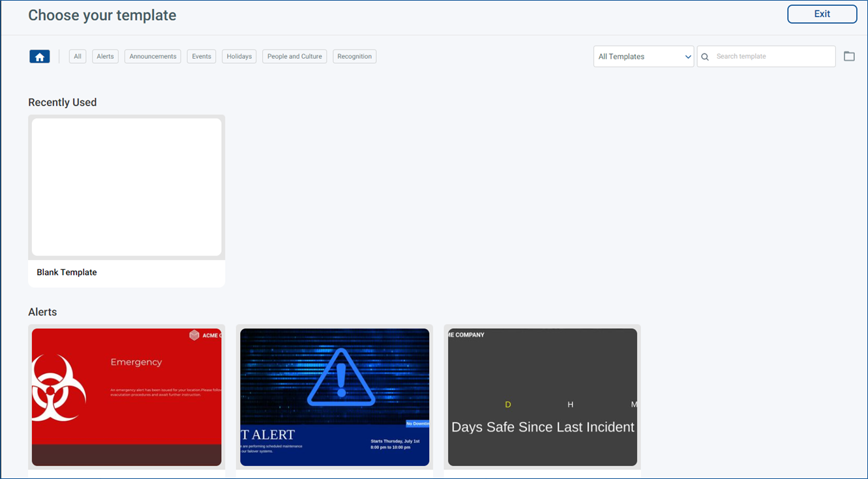Click the Blank Template label

pos(67,272)
